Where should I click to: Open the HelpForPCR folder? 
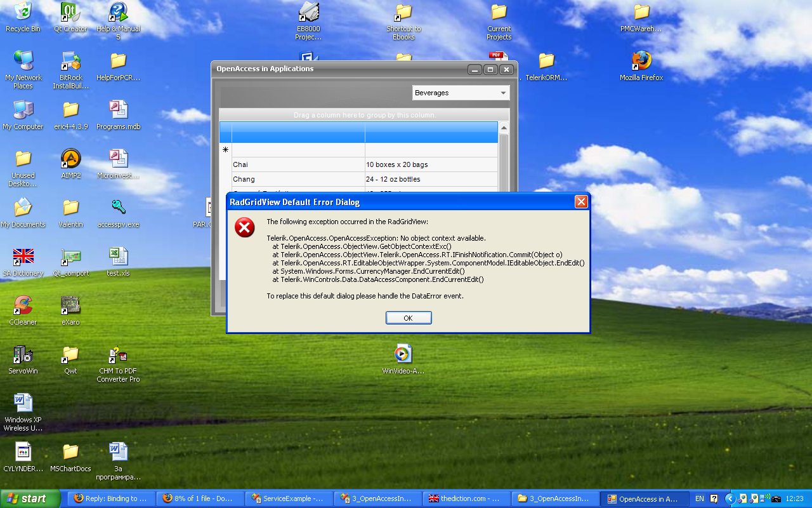[118, 66]
